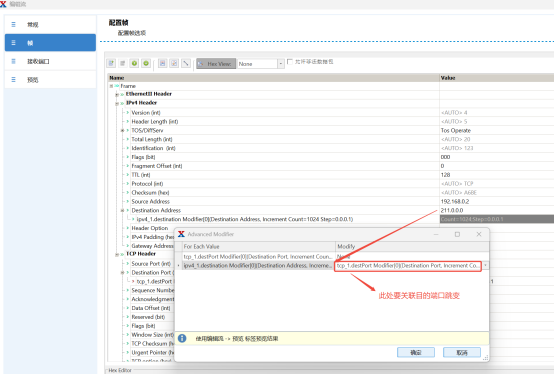Select the ipv4_1.destination row in Advanced Modifier

pyautogui.click(x=258, y=265)
